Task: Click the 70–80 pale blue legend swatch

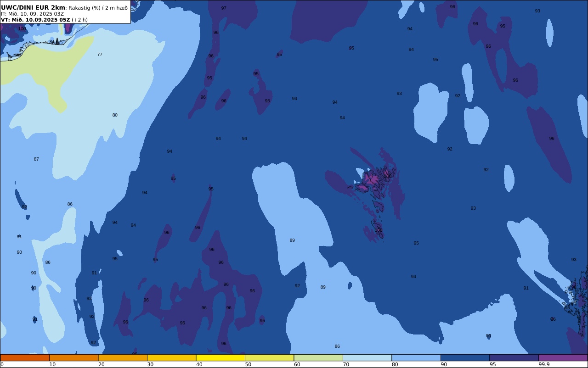Action: (x=367, y=357)
